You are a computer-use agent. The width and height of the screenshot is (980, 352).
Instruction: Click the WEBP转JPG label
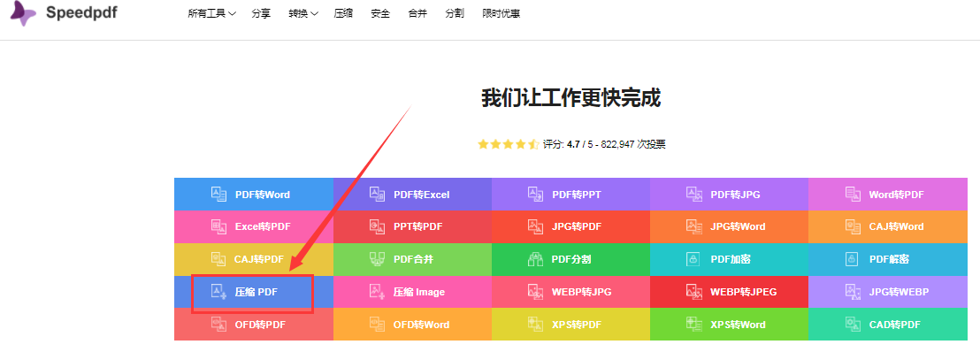(x=581, y=292)
